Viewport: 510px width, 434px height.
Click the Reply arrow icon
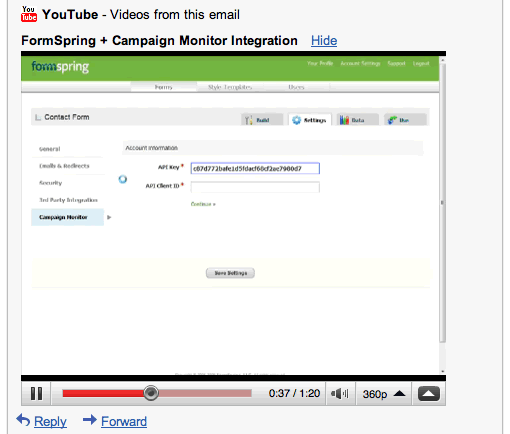tap(23, 420)
